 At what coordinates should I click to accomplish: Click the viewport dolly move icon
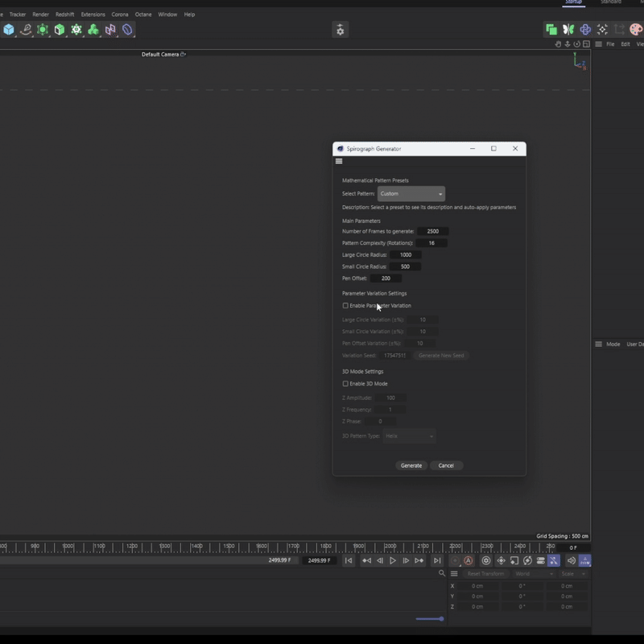pyautogui.click(x=568, y=44)
